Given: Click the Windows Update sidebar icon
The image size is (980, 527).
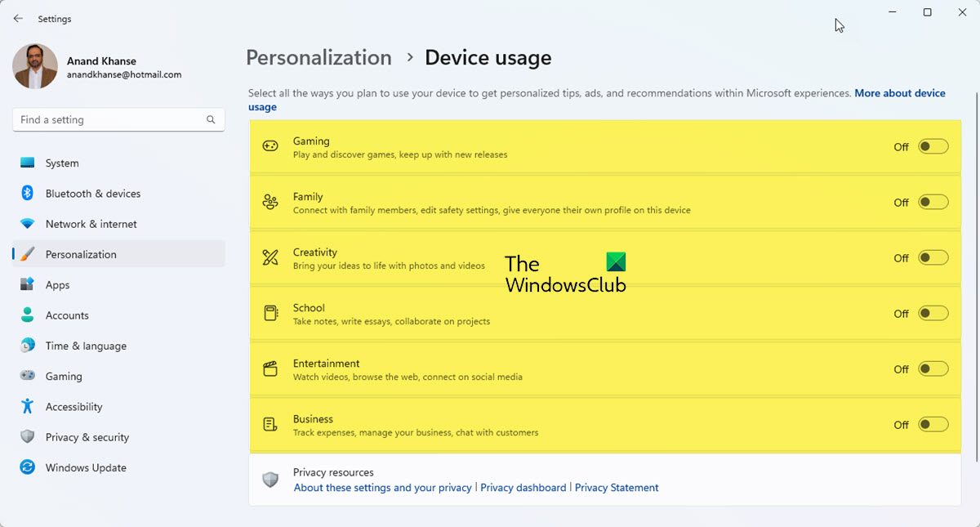Looking at the screenshot, I should 28,467.
